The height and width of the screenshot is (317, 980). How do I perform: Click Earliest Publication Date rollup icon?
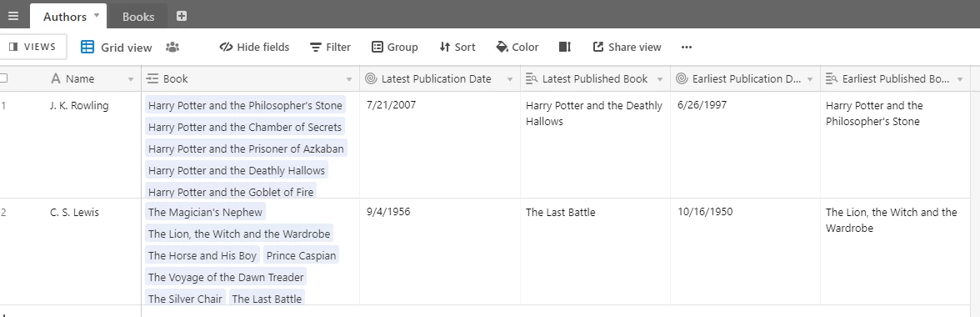pyautogui.click(x=682, y=78)
